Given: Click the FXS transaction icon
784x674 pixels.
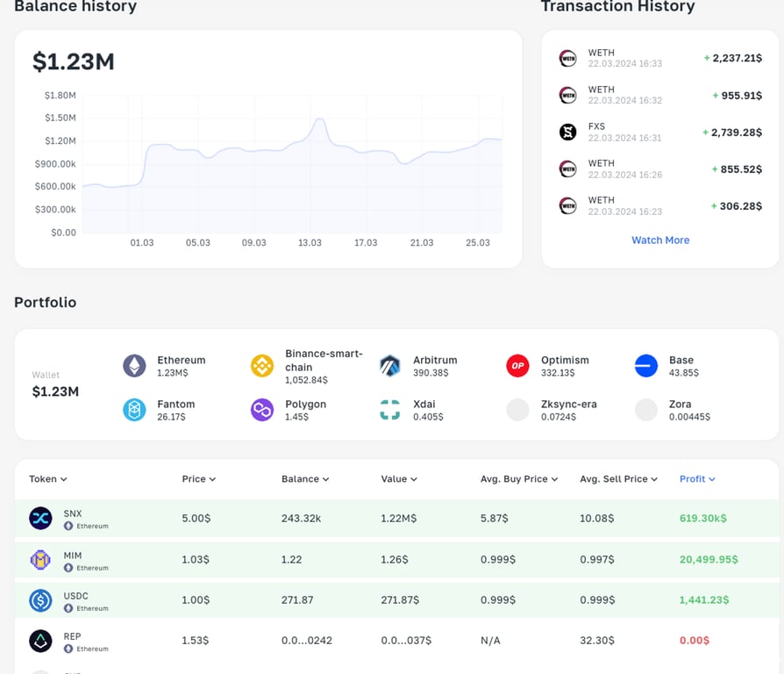Looking at the screenshot, I should 567,133.
